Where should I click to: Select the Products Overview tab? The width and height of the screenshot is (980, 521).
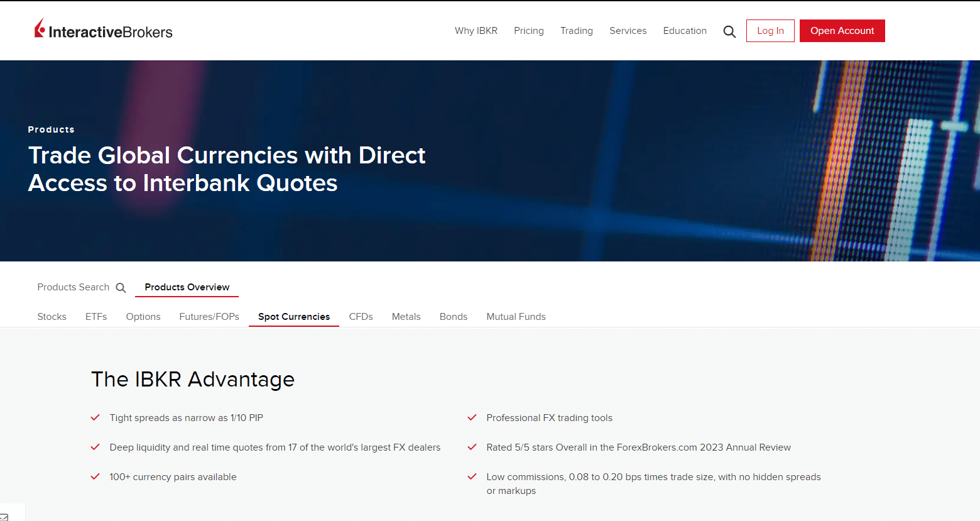click(187, 287)
